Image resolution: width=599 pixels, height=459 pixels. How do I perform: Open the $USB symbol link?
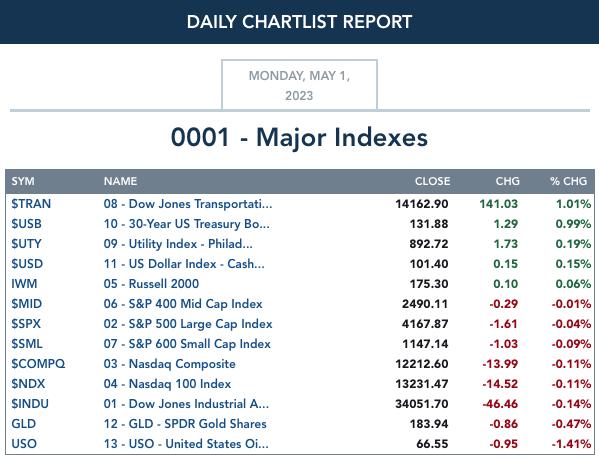coord(26,224)
